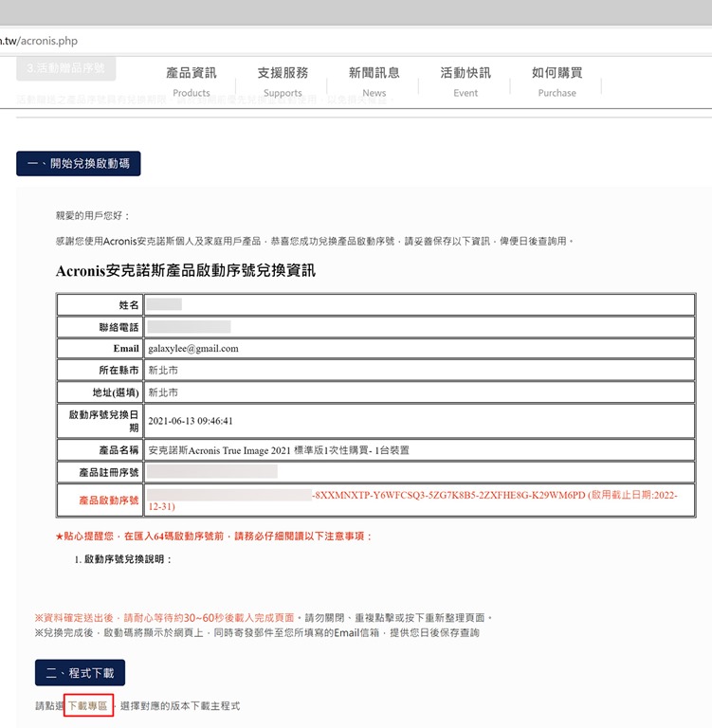Click the 地址(選填) value 新北市

pyautogui.click(x=163, y=391)
